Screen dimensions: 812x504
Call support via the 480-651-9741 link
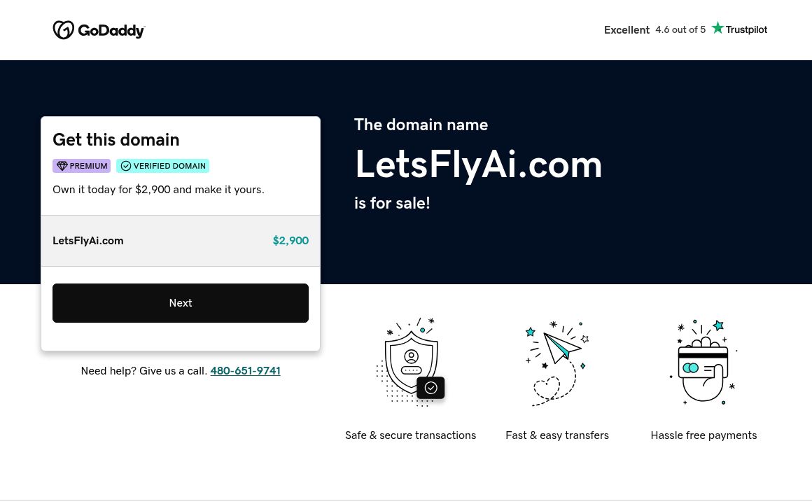tap(245, 370)
